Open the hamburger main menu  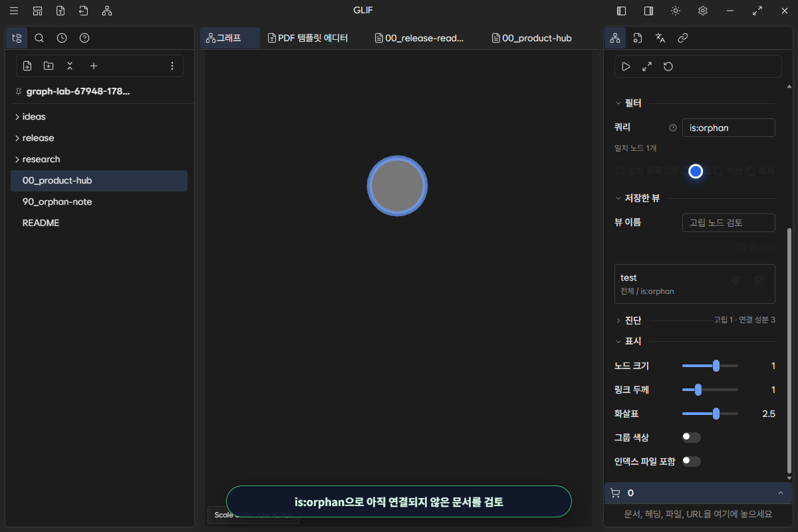[14, 11]
